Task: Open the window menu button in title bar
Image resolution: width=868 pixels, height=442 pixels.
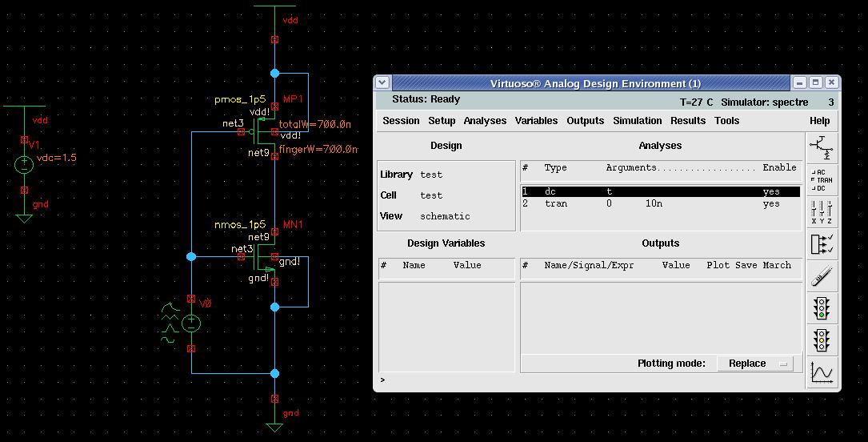Action: tap(382, 82)
